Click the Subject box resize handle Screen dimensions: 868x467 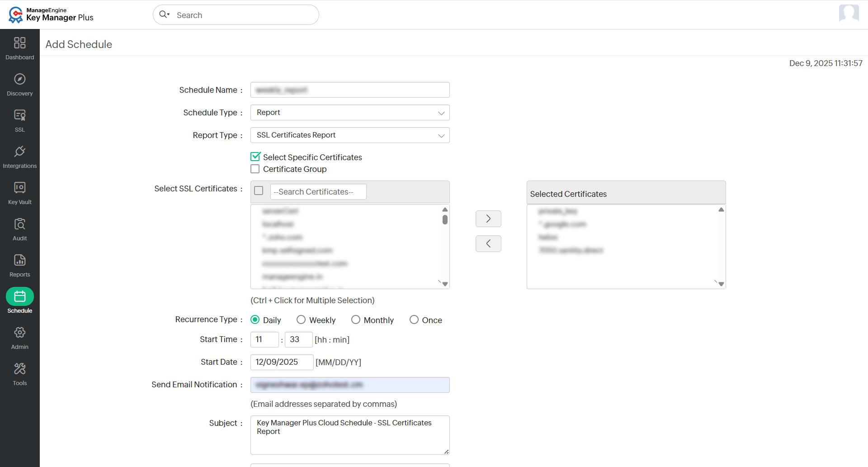point(446,451)
